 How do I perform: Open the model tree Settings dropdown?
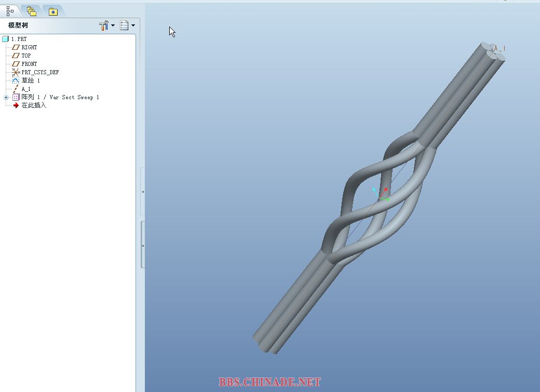click(106, 25)
